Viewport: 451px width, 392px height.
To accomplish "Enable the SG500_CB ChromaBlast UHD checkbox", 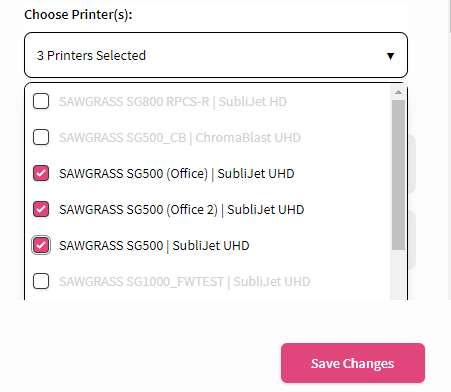I will (x=41, y=137).
